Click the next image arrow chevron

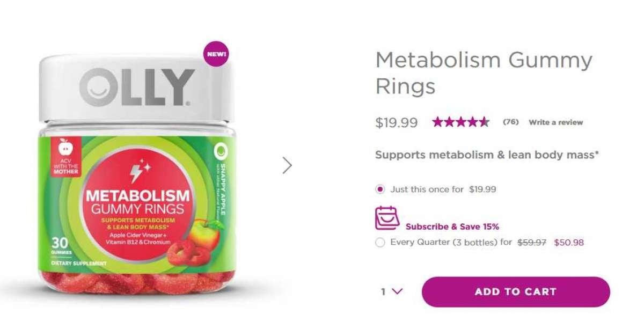[x=287, y=165]
